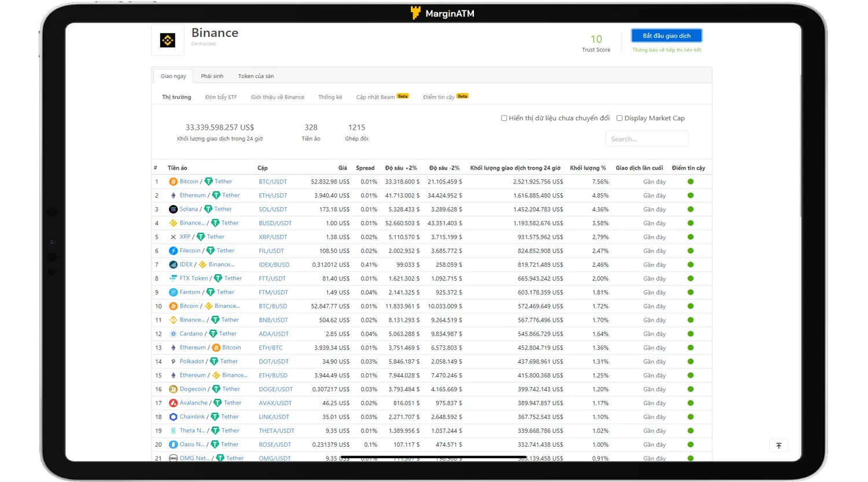Open the Token của sàn tab
This screenshot has width=868, height=482.
click(256, 76)
